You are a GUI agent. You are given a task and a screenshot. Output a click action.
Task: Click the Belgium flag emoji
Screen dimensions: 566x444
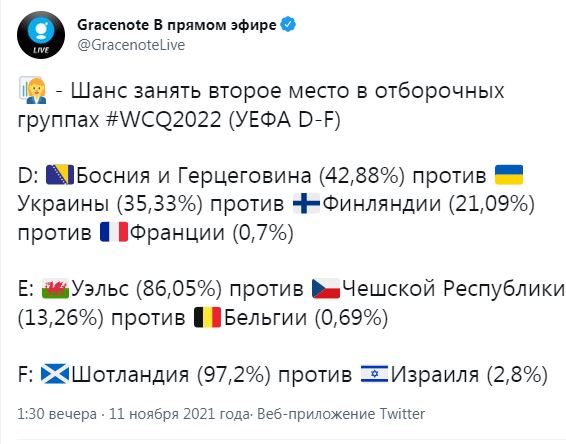[x=208, y=317]
